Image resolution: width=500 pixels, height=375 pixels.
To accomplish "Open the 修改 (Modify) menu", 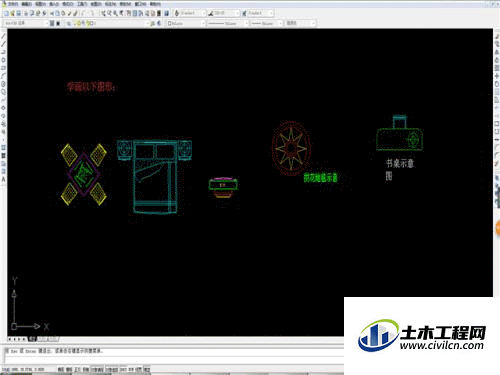I will (x=125, y=4).
